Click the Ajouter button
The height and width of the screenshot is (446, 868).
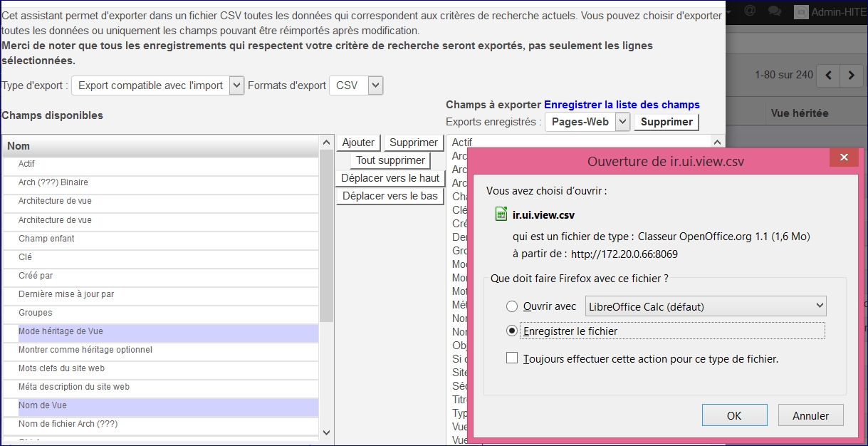click(x=358, y=142)
